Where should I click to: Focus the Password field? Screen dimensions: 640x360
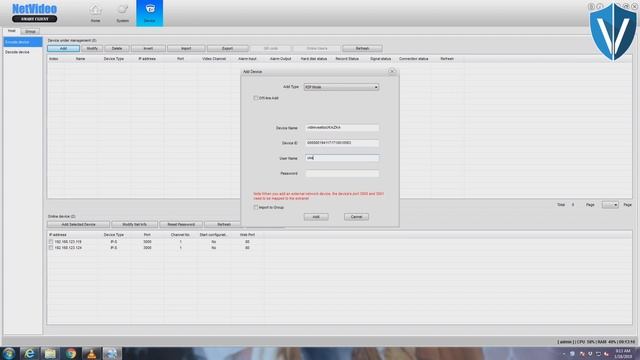[x=342, y=173]
